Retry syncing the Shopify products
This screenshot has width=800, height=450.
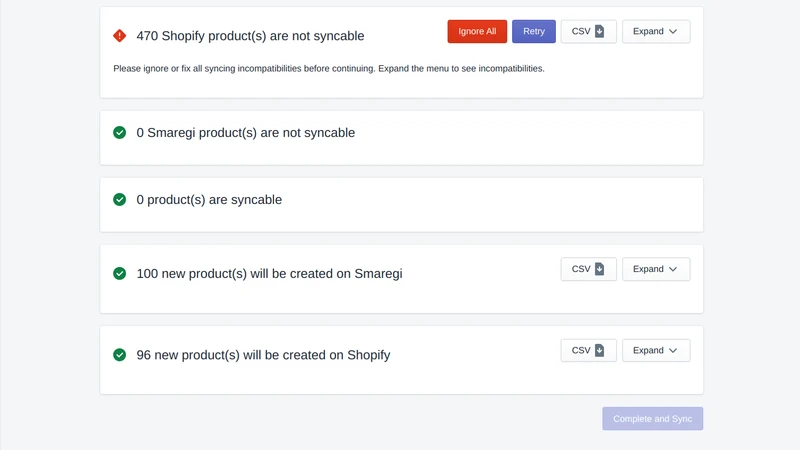tap(534, 31)
